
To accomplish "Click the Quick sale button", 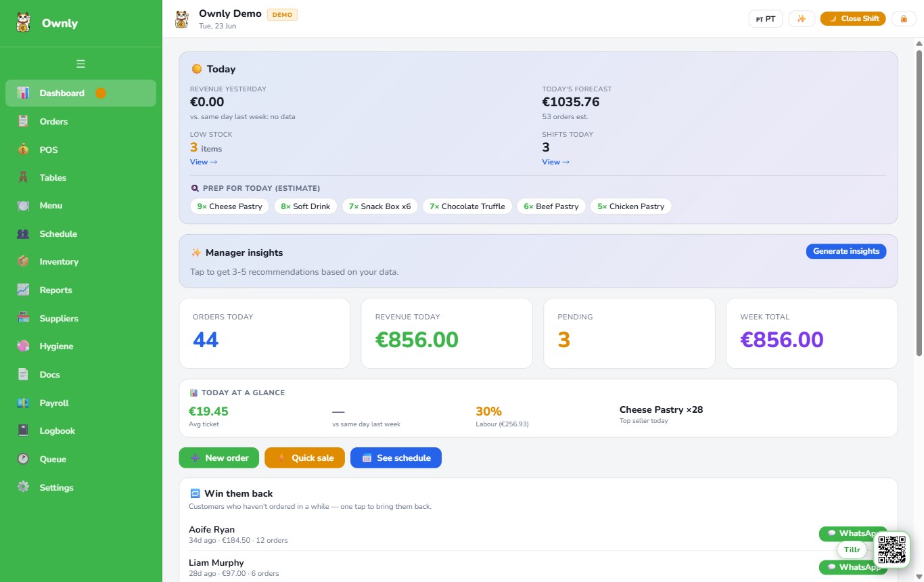I will [x=304, y=458].
